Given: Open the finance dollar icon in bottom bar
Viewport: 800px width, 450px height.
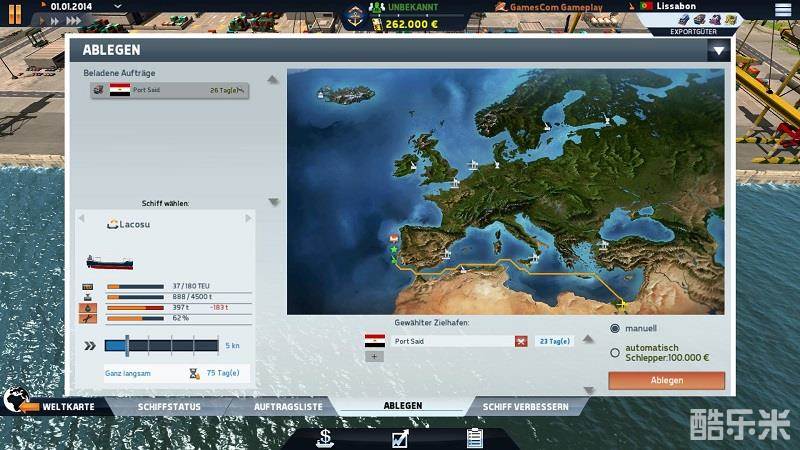Looking at the screenshot, I should 324,437.
